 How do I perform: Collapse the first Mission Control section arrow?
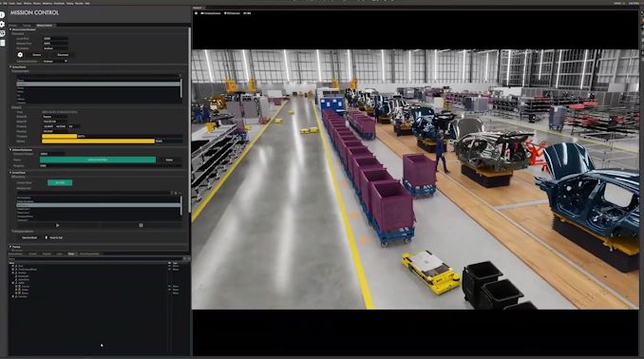pyautogui.click(x=10, y=29)
